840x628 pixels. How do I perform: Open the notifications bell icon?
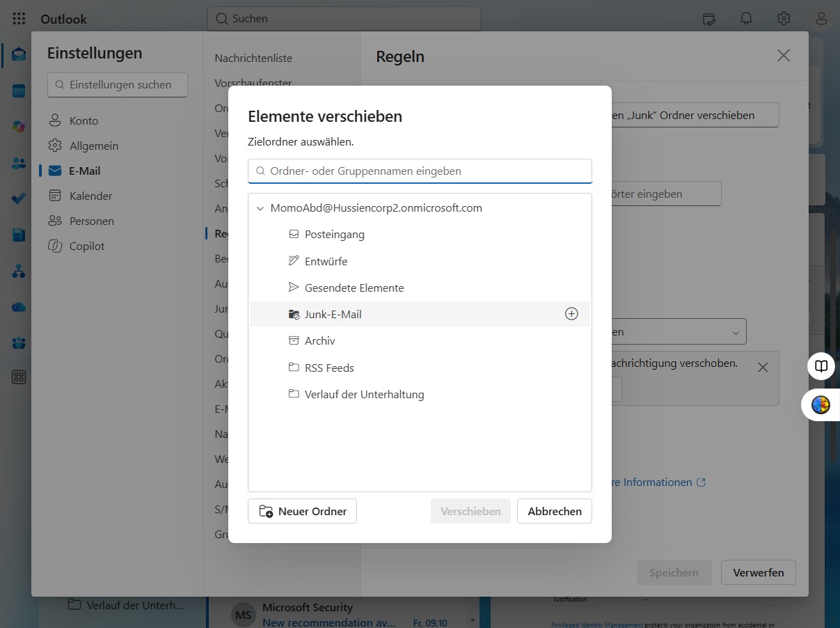click(x=746, y=19)
